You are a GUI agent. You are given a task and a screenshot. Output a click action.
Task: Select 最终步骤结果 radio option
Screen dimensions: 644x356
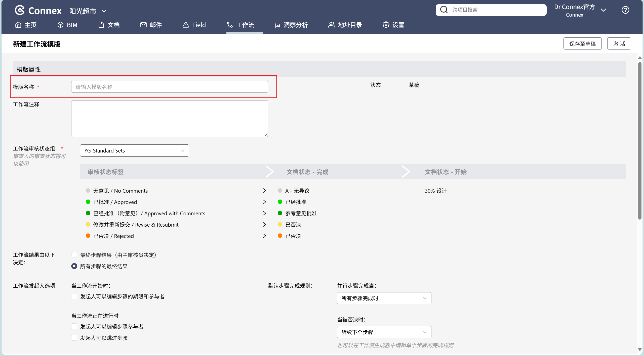(x=74, y=255)
